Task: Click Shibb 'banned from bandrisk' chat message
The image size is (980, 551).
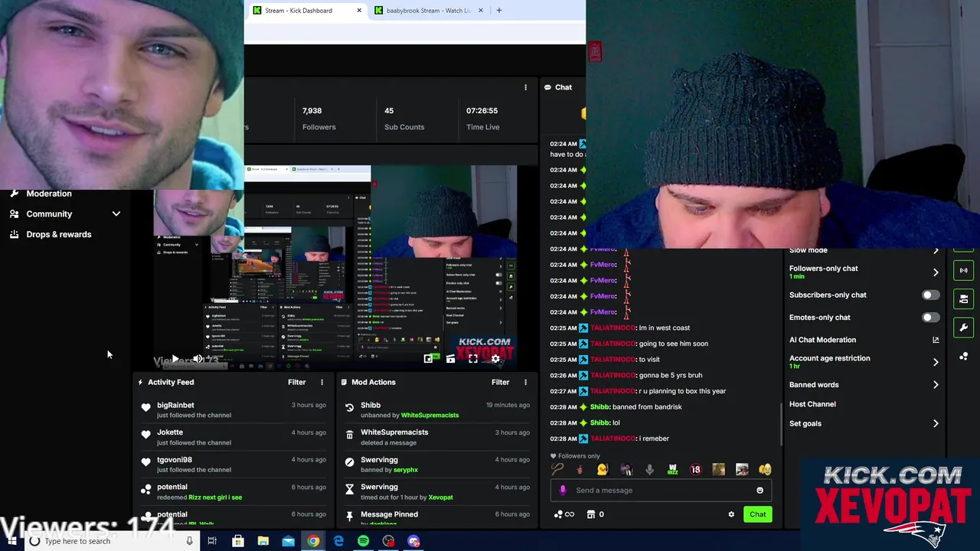Action: (616, 407)
